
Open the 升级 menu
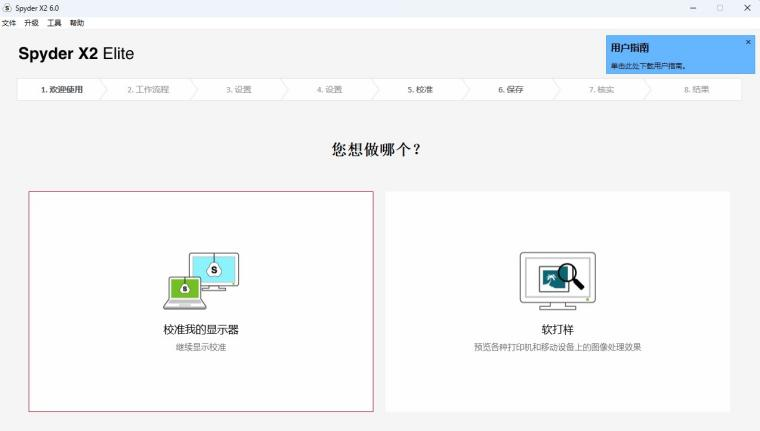32,23
